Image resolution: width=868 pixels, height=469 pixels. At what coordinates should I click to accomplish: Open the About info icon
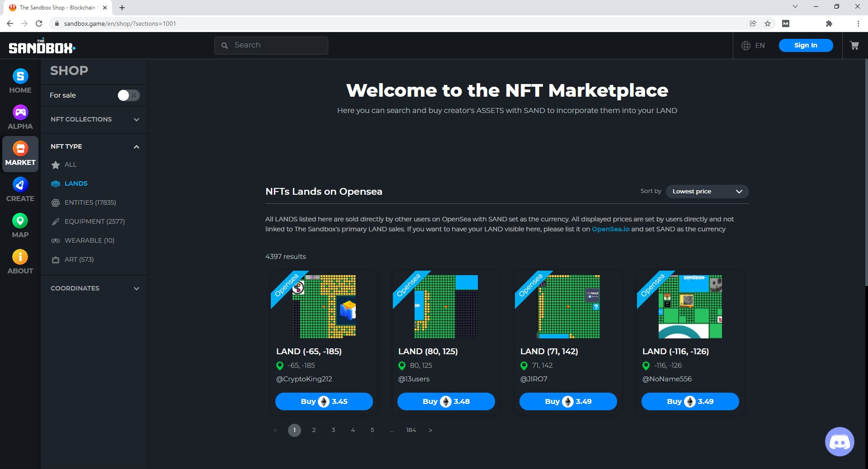click(x=20, y=257)
